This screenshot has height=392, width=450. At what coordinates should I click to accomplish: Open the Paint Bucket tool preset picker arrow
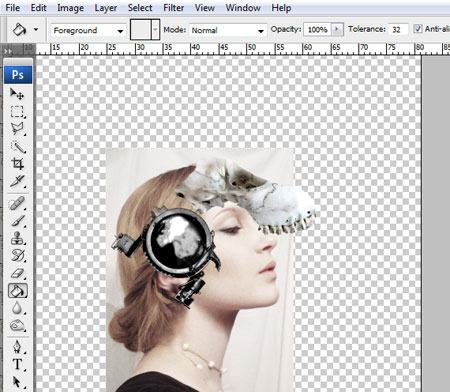tap(36, 30)
